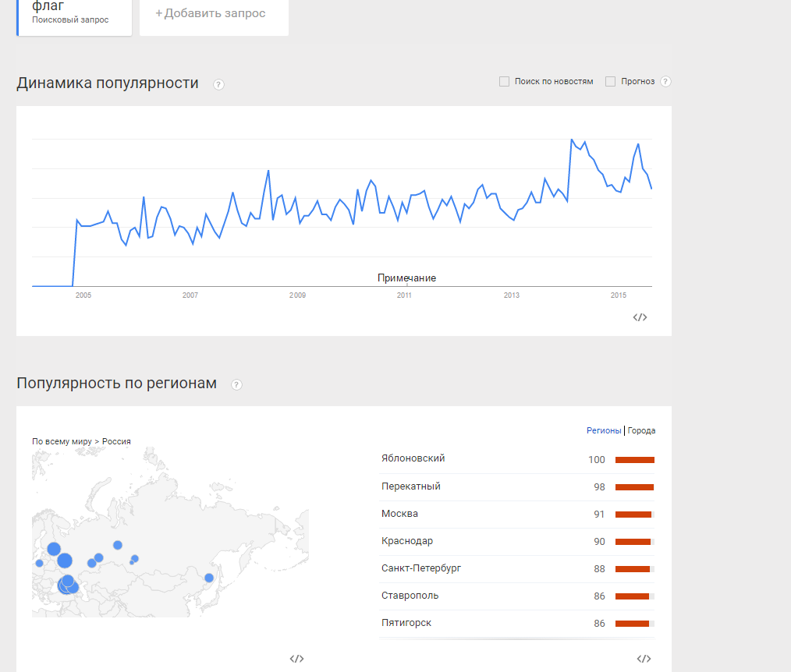Switch list to Города tab
The image size is (791, 672).
pos(641,430)
